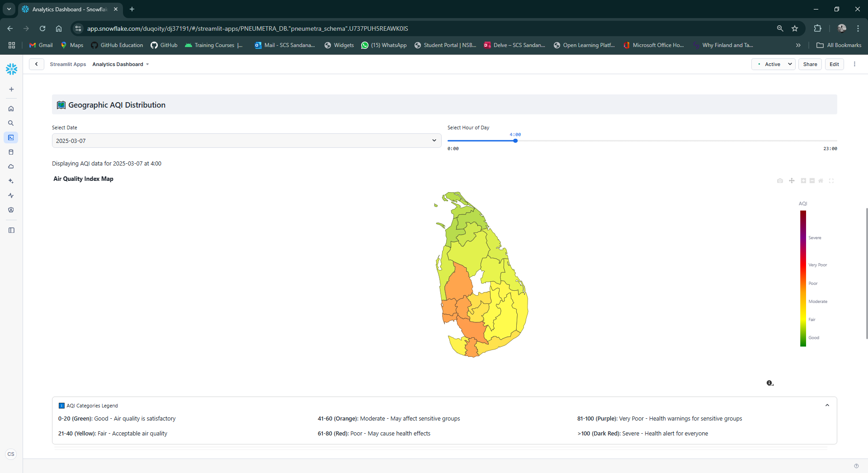Zoom in on the Air Quality map
The image size is (868, 473).
point(804,180)
